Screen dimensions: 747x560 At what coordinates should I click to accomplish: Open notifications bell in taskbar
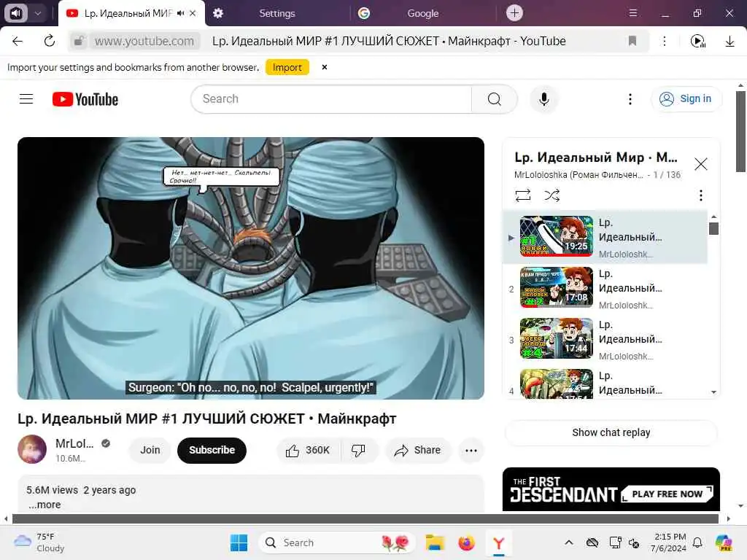pos(697,542)
